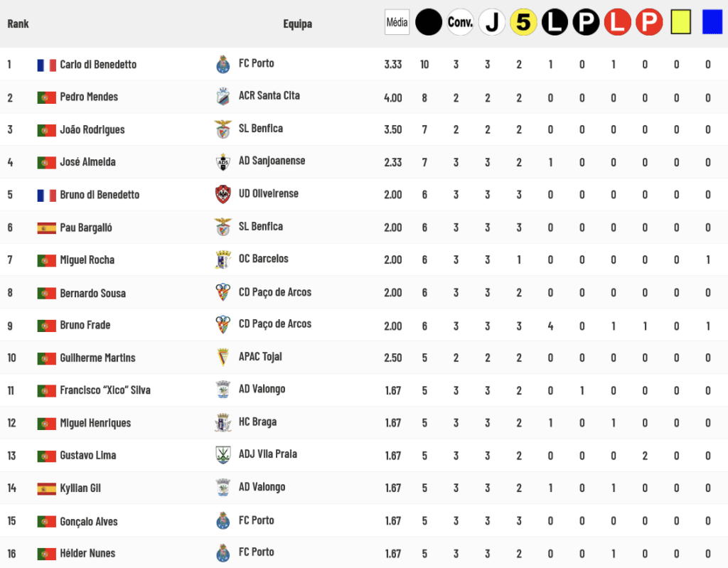This screenshot has height=568, width=728.
Task: Click the red L circle icon
Action: coord(618,22)
